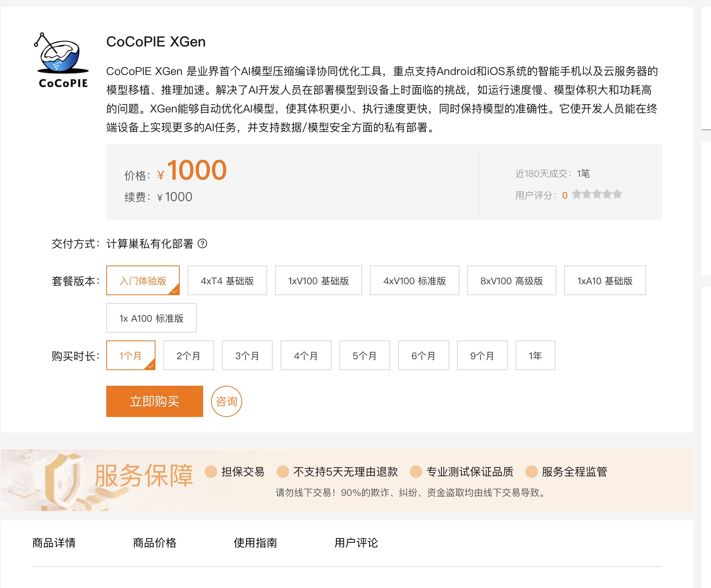Select the 1年 duration option
The width and height of the screenshot is (711, 588).
pos(536,355)
